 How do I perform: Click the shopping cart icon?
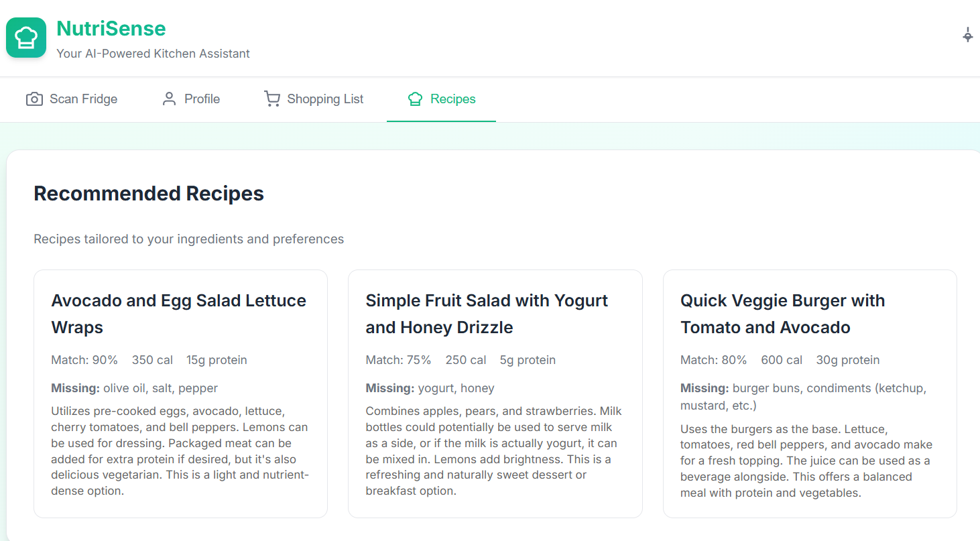(x=271, y=99)
